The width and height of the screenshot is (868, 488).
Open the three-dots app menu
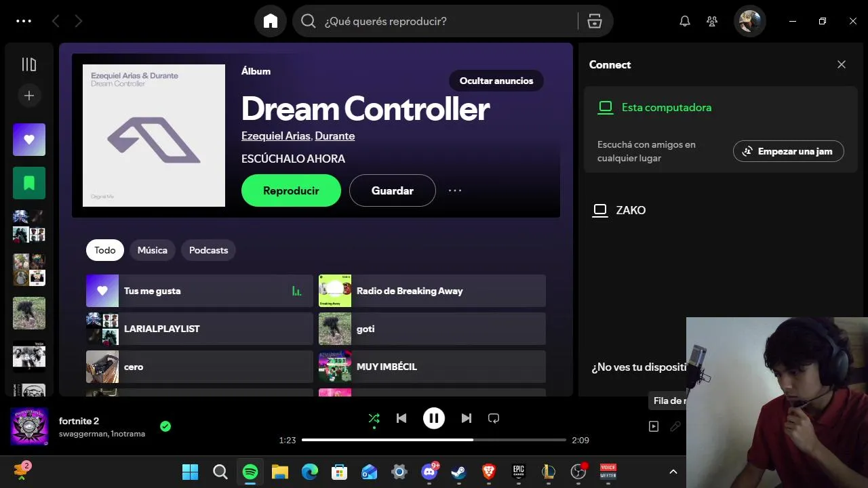[x=24, y=21]
